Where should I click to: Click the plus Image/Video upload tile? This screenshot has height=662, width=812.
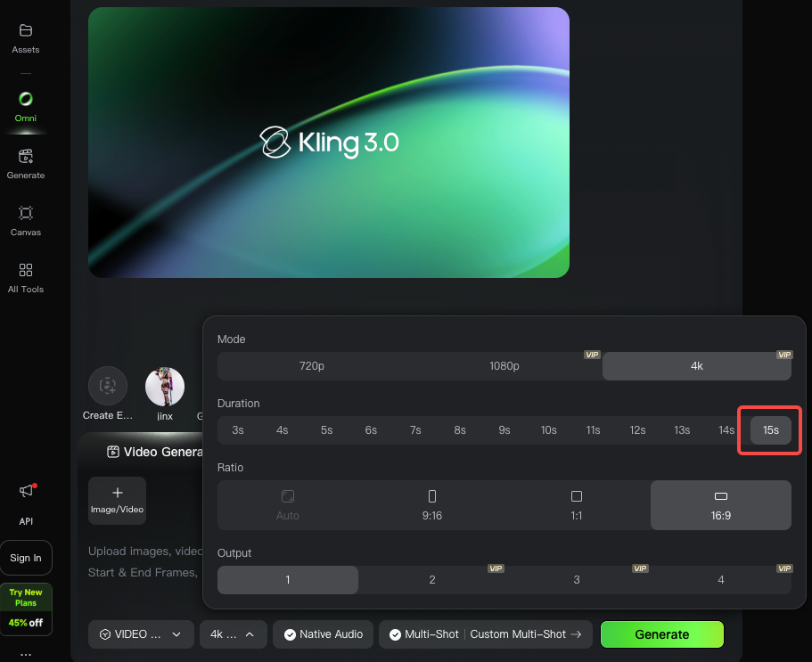pos(118,500)
